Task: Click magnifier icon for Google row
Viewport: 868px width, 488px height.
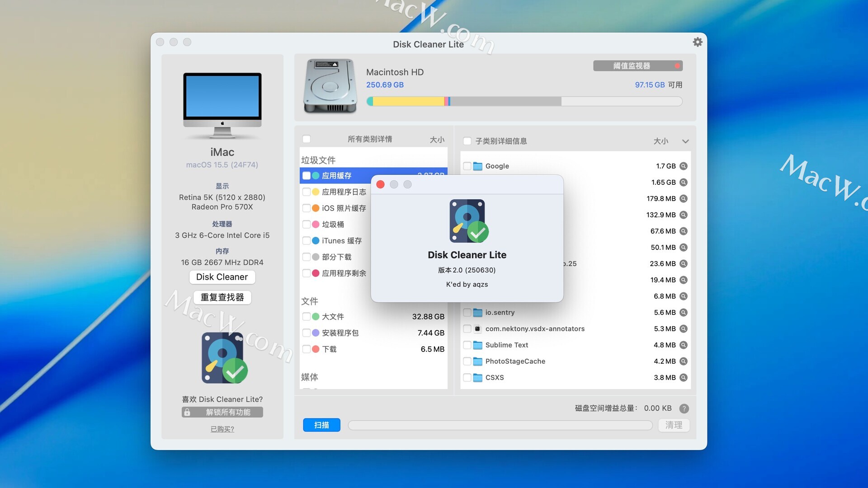Action: 684,166
